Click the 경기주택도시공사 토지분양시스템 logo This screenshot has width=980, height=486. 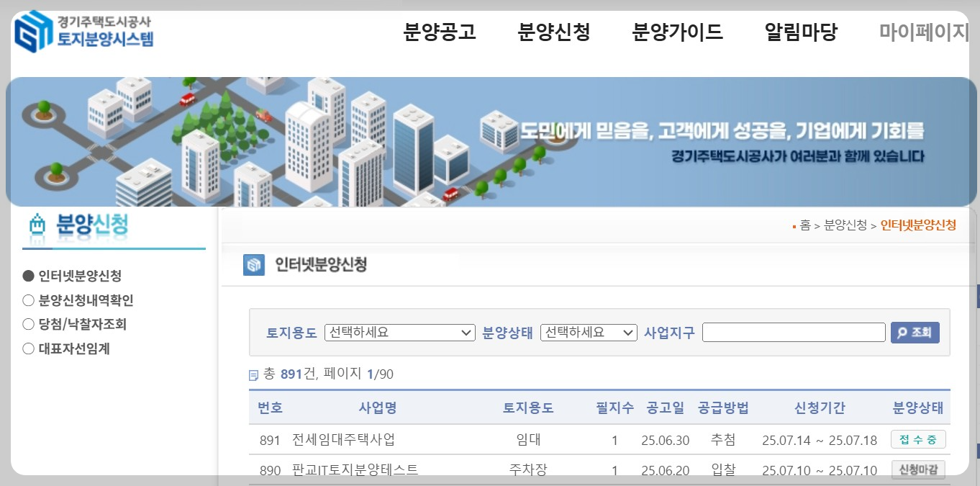click(x=84, y=32)
